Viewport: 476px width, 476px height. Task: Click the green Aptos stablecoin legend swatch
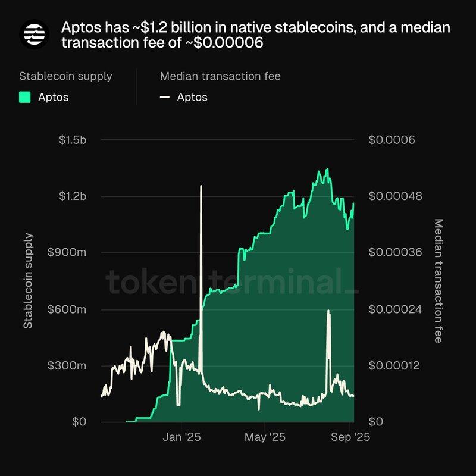(x=24, y=97)
